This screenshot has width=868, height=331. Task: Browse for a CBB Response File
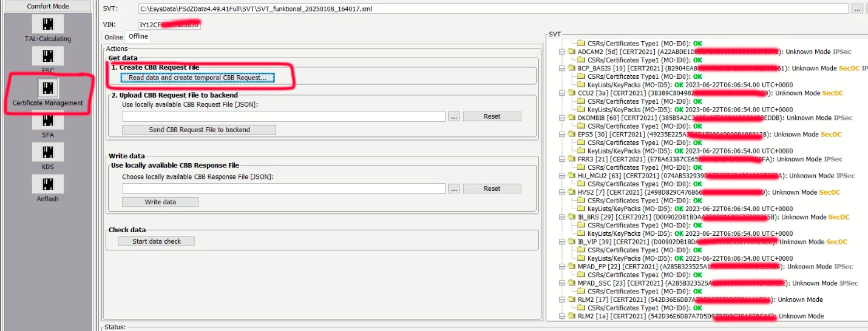coord(454,189)
